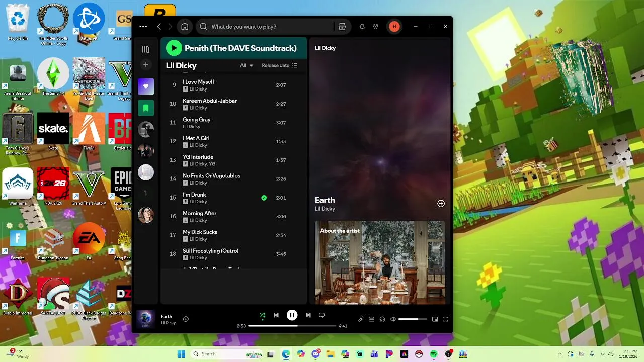Mute the volume speaker icon
Viewport: 644px width, 362px height.
pyautogui.click(x=393, y=319)
